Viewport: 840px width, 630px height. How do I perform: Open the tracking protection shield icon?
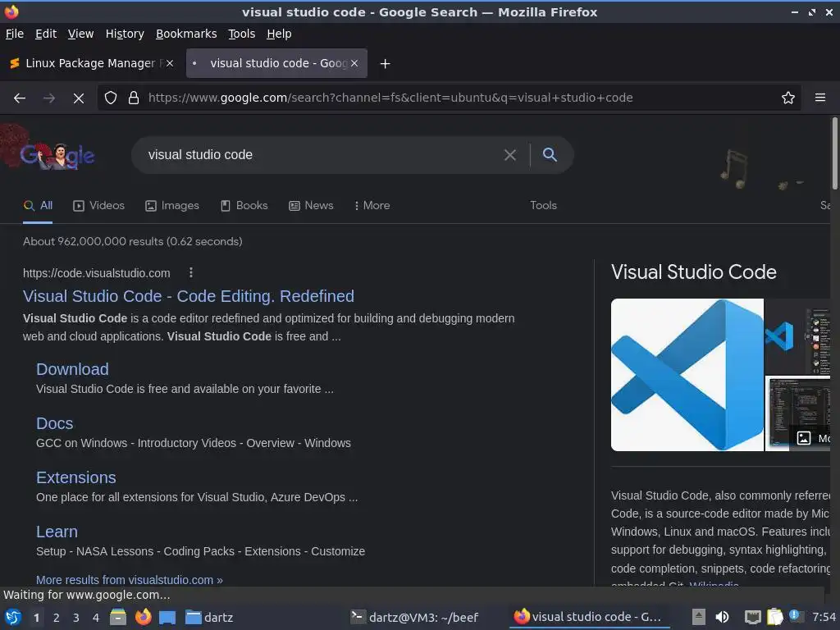pos(111,98)
